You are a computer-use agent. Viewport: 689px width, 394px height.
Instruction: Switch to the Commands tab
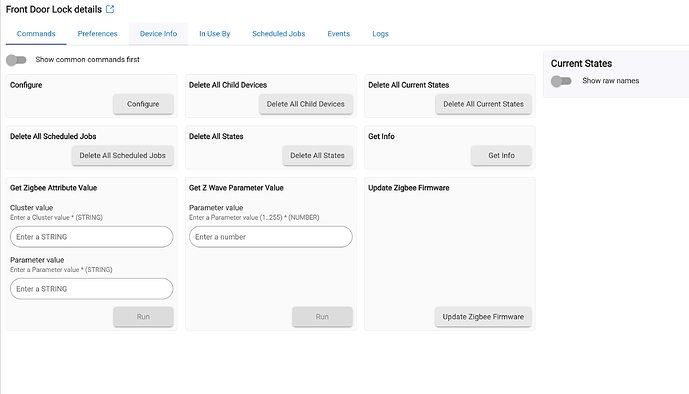pos(36,34)
